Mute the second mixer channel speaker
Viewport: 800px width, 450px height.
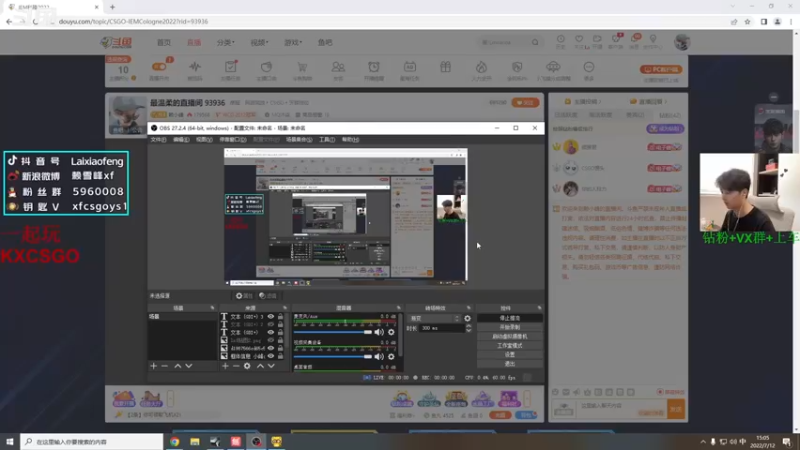click(379, 357)
